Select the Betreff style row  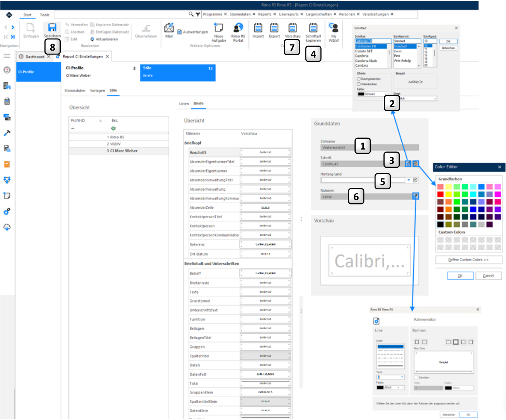click(x=237, y=273)
